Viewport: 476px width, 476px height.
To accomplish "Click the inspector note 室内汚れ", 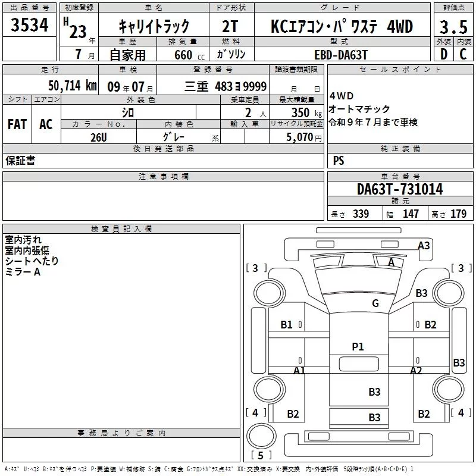I will [x=23, y=240].
